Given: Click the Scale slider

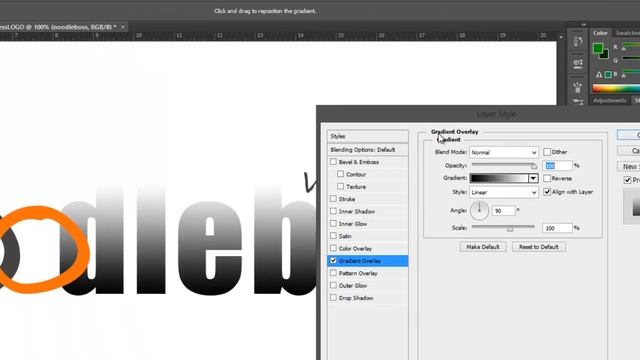Looking at the screenshot, I should tap(503, 227).
